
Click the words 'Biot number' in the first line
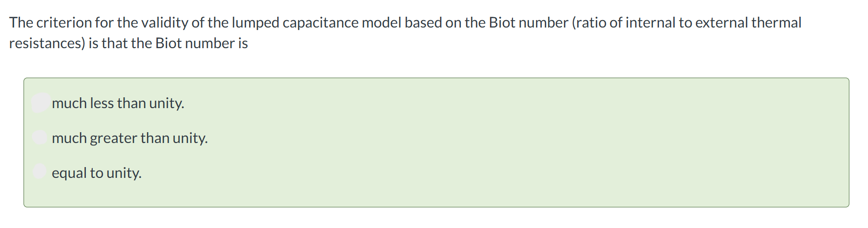(529, 23)
